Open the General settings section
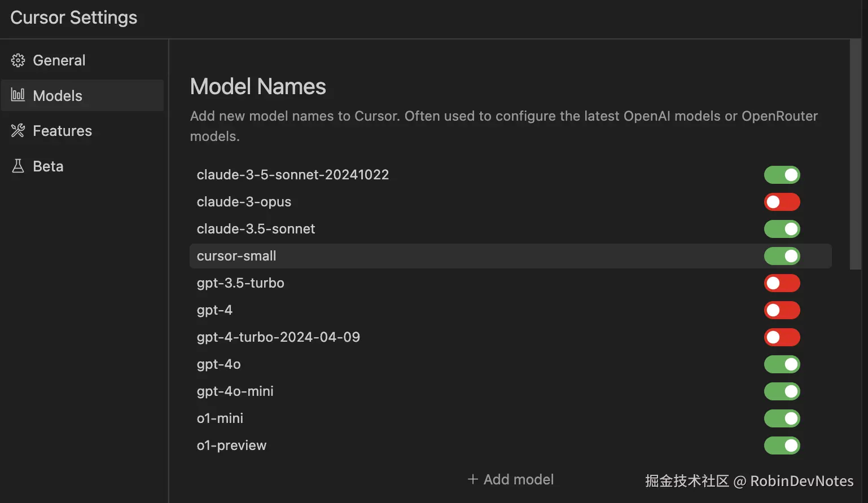Viewport: 868px width, 503px height. tap(82, 60)
